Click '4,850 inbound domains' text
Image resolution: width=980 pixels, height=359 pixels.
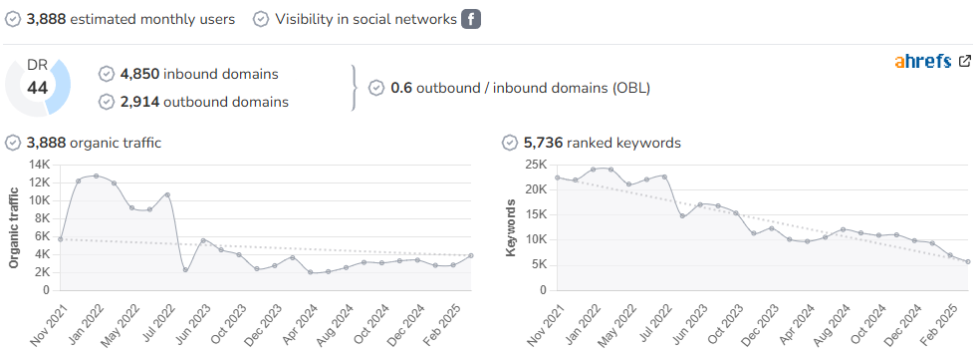(x=199, y=74)
